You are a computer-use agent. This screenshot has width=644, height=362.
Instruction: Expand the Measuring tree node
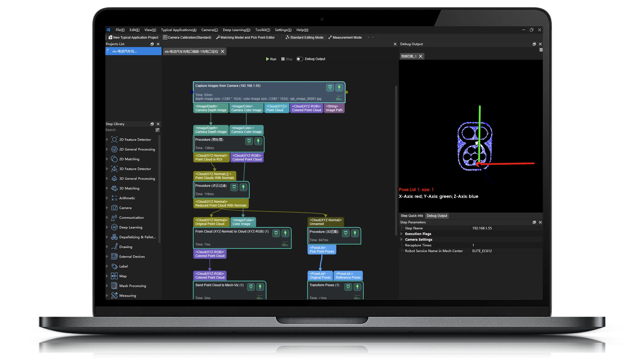(x=107, y=296)
